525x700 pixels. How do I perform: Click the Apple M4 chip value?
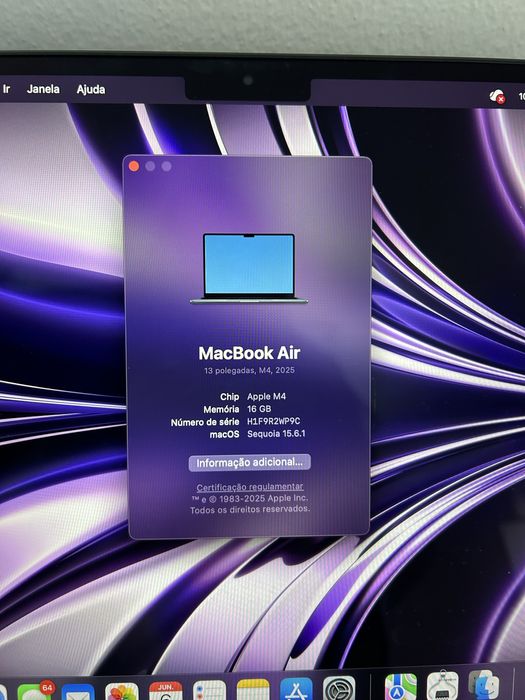point(267,396)
